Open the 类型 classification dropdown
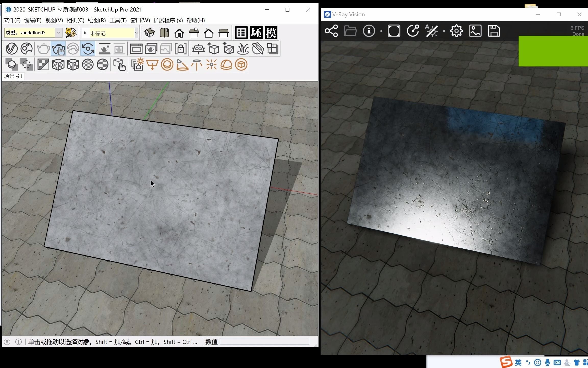The width and height of the screenshot is (588, 368). [59, 33]
